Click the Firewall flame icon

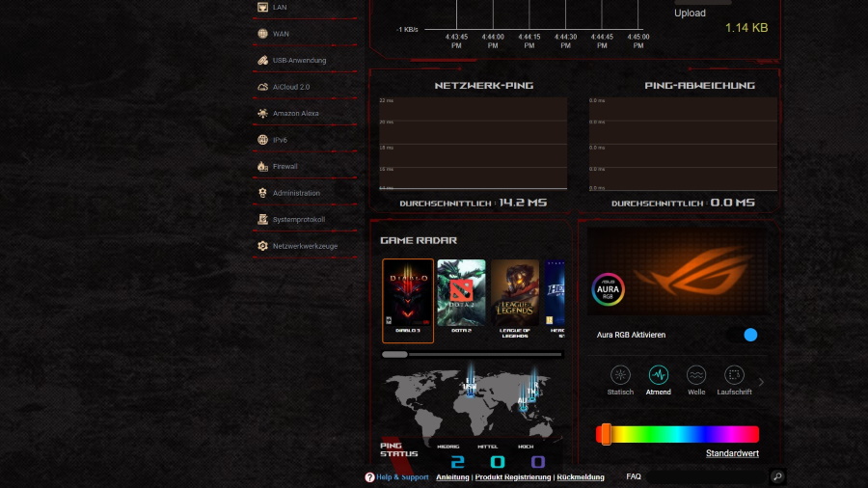263,166
